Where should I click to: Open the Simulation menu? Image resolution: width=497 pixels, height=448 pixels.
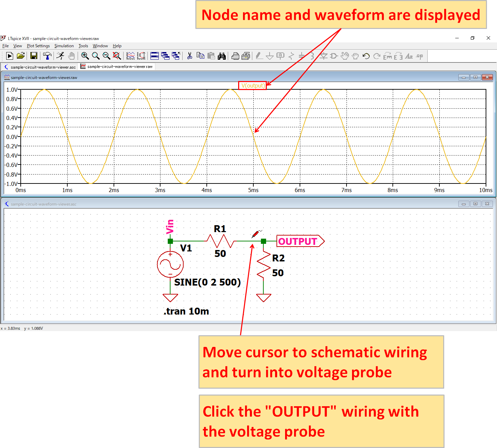(64, 46)
